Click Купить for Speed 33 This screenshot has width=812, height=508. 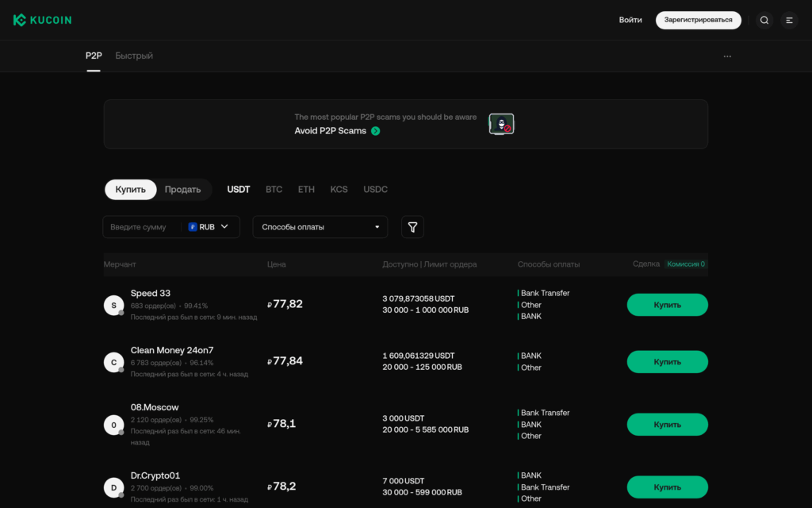667,306
